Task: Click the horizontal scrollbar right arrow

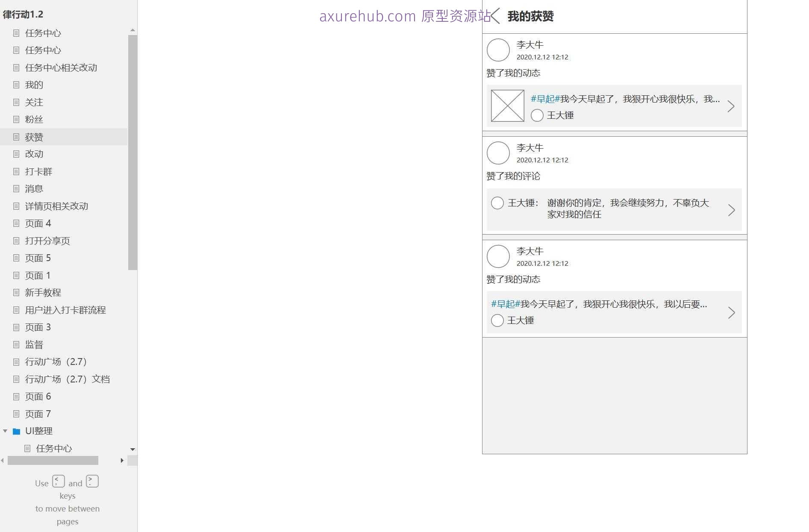Action: point(122,460)
